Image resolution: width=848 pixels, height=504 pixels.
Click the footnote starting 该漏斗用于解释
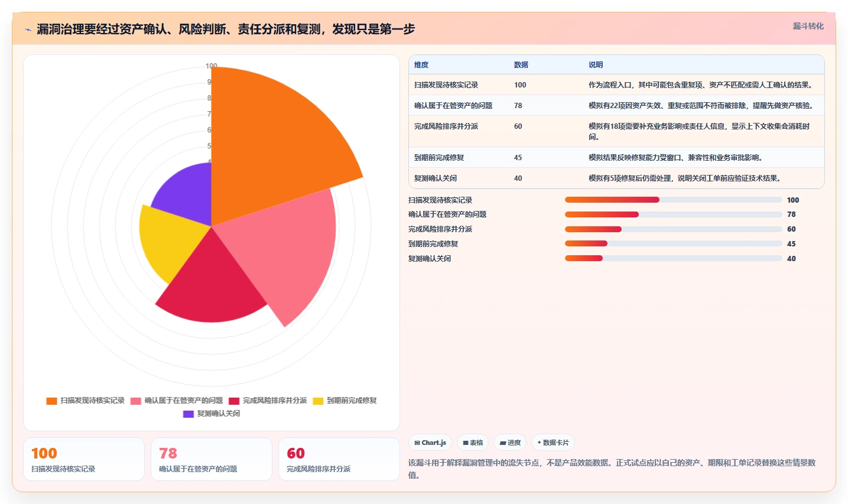point(612,469)
